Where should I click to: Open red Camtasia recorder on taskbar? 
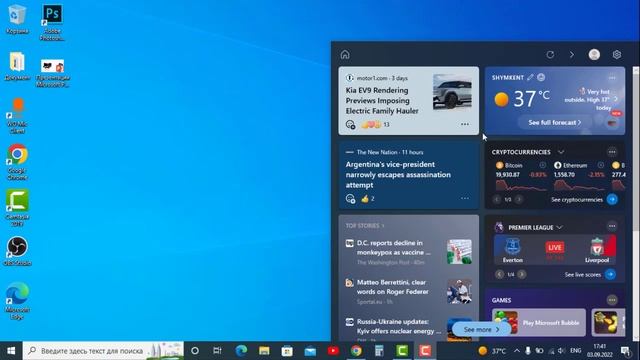[x=425, y=351]
